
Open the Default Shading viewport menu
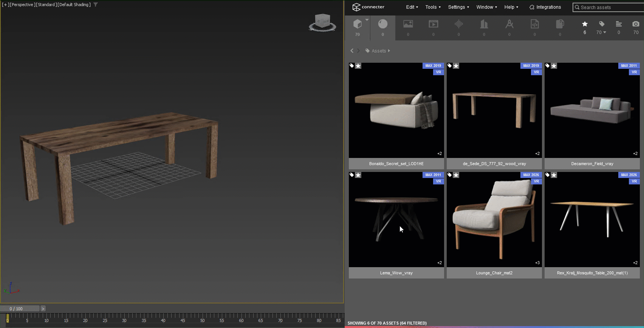click(74, 5)
